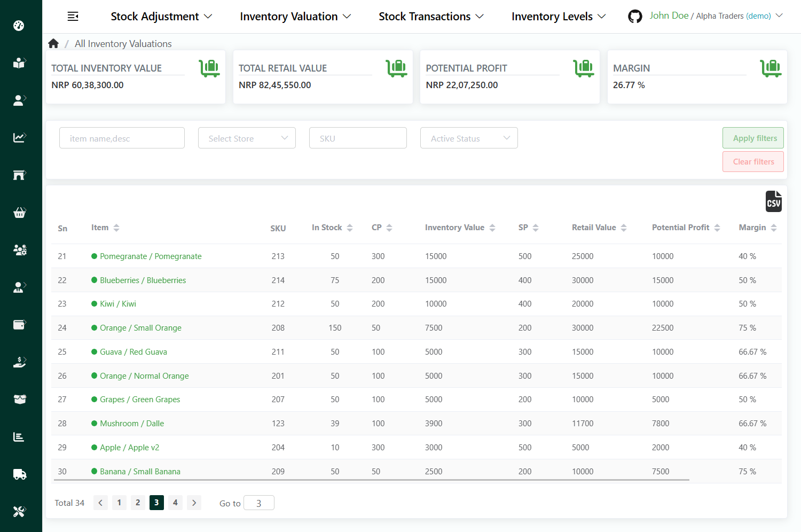
Task: Click the Potential Profit luggage cart icon
Action: [x=584, y=68]
